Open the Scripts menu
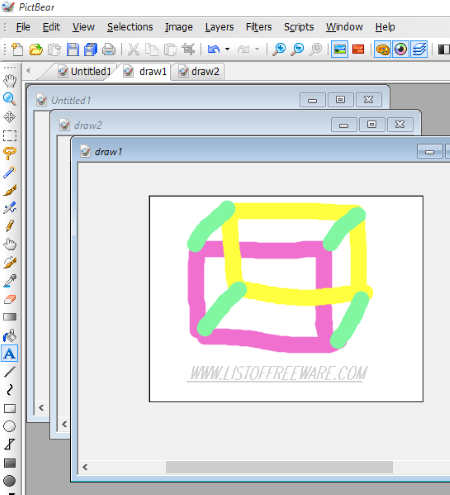The width and height of the screenshot is (450, 495). point(299,27)
